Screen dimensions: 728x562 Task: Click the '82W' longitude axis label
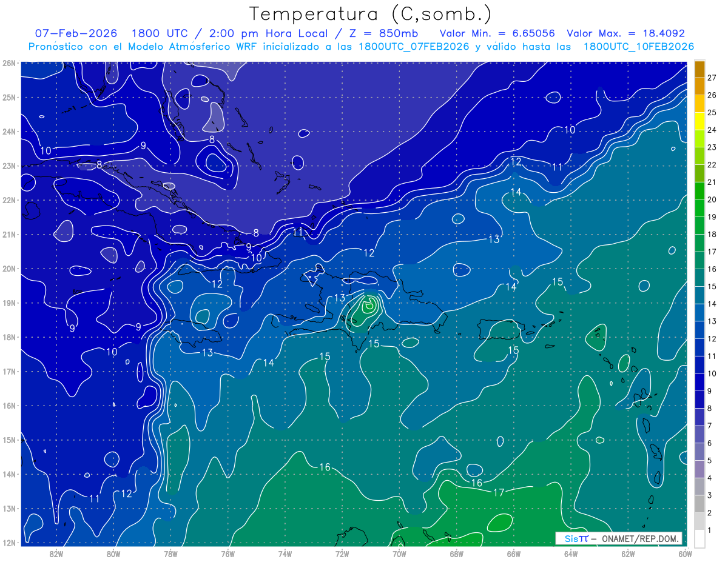point(56,554)
